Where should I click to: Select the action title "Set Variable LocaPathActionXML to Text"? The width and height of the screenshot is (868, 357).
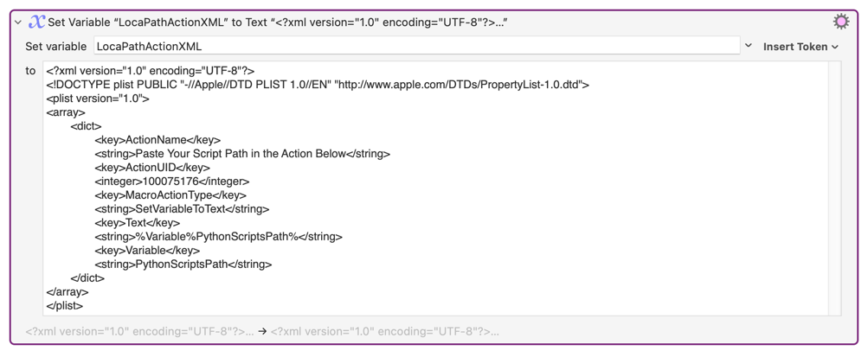click(x=277, y=22)
